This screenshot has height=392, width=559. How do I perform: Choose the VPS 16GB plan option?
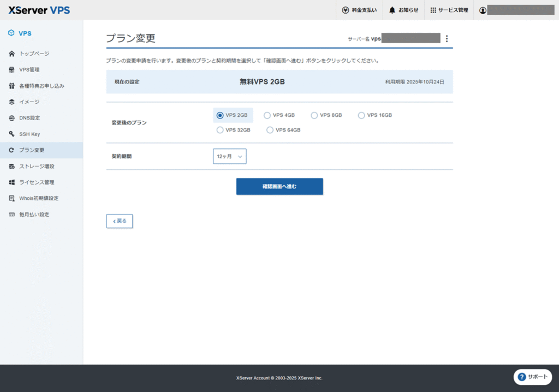click(361, 115)
